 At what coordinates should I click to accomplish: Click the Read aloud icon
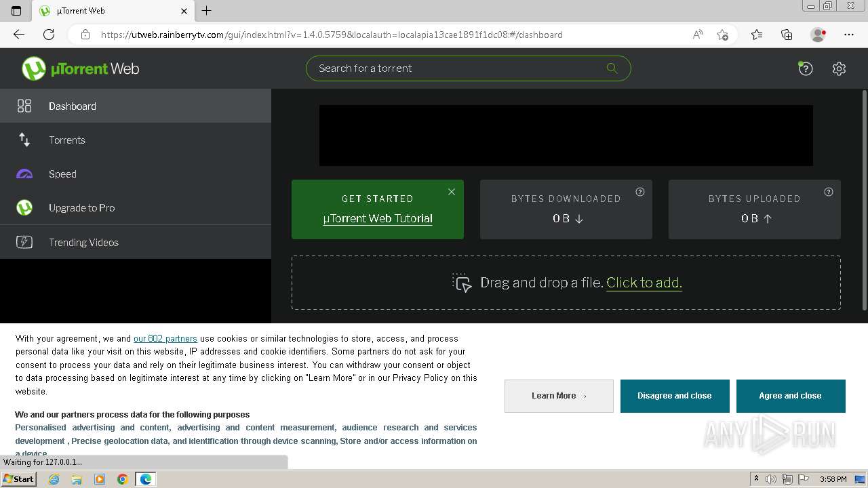[x=698, y=35]
